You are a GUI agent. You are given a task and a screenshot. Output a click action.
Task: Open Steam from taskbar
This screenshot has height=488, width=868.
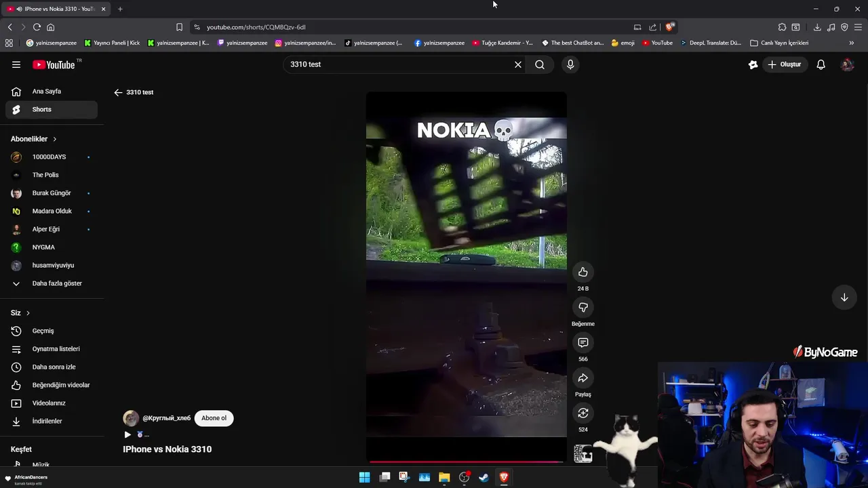pos(484,477)
